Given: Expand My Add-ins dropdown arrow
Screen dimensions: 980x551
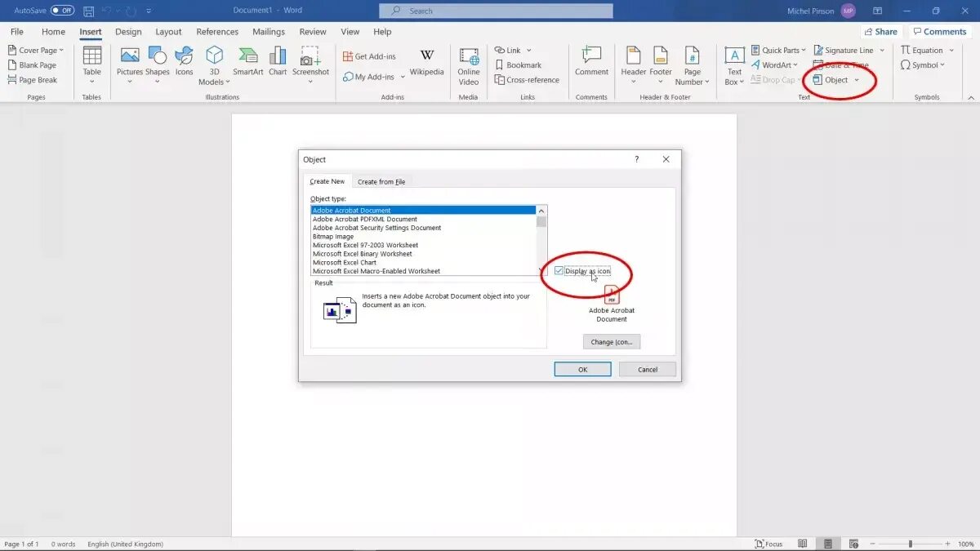Looking at the screenshot, I should (x=401, y=77).
